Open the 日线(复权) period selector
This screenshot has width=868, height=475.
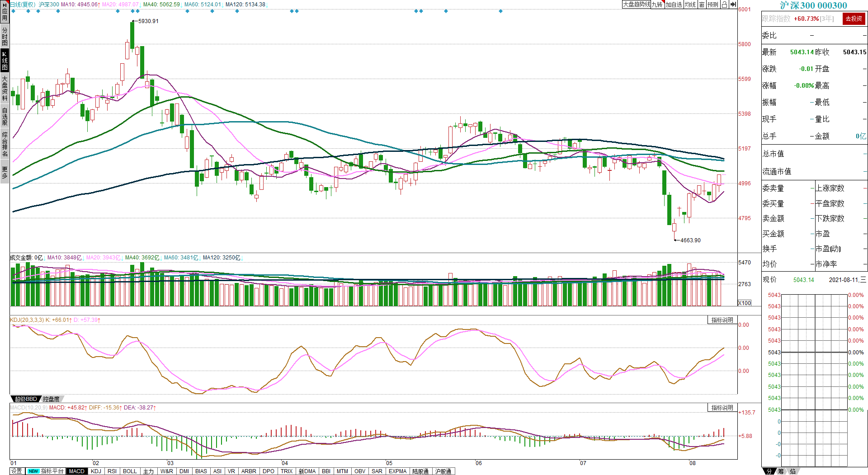click(x=23, y=5)
